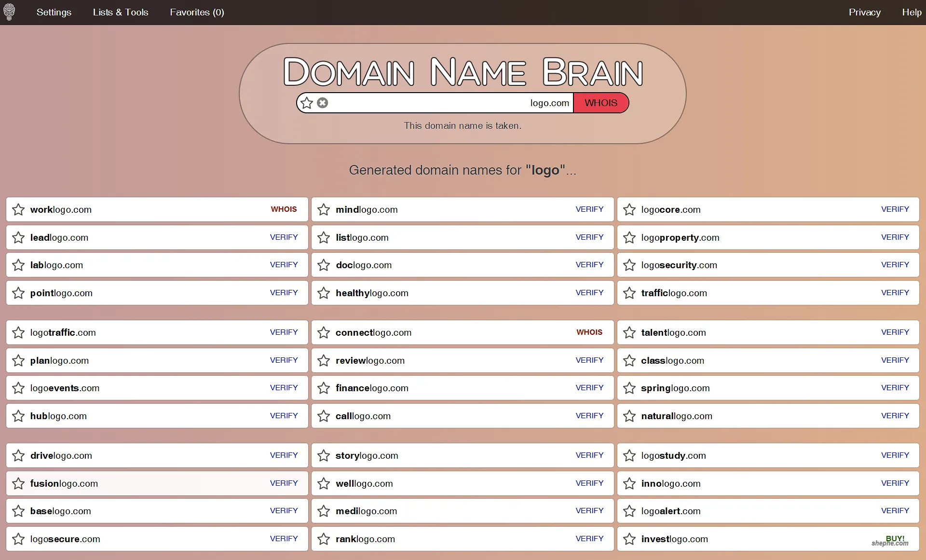Star mindlogo.com as favorite
The width and height of the screenshot is (926, 560).
point(324,209)
